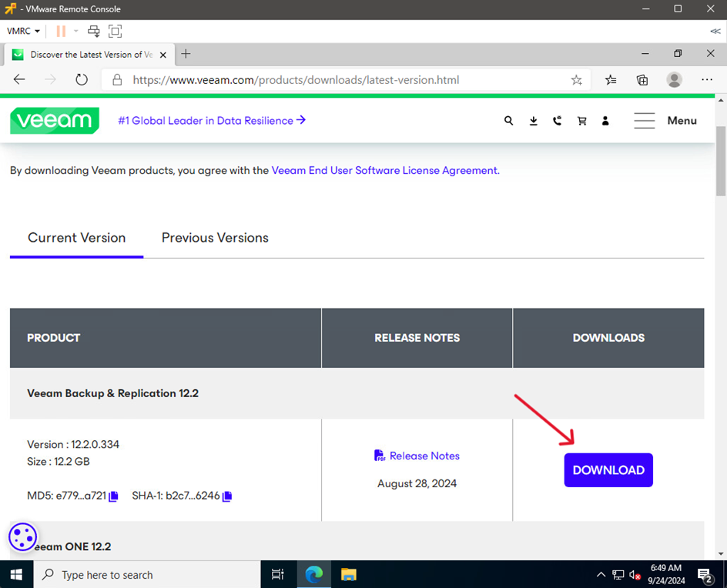Pause the VM with the pause button
The width and height of the screenshot is (727, 588).
61,31
